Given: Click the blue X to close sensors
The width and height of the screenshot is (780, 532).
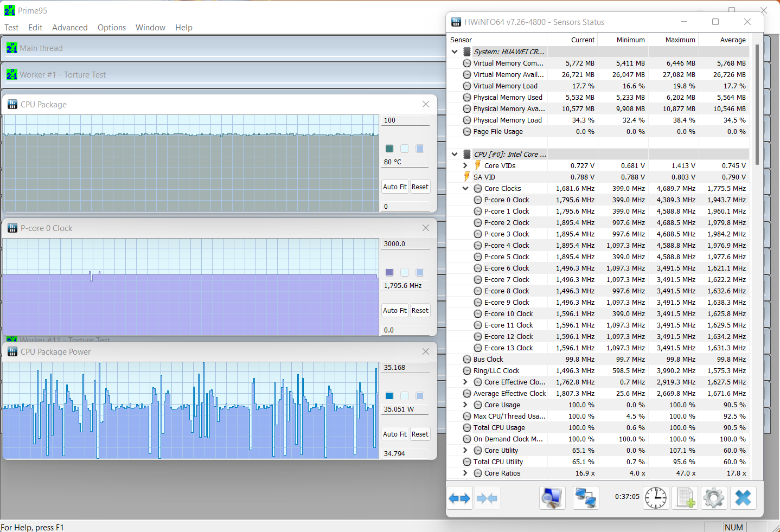Looking at the screenshot, I should (743, 498).
